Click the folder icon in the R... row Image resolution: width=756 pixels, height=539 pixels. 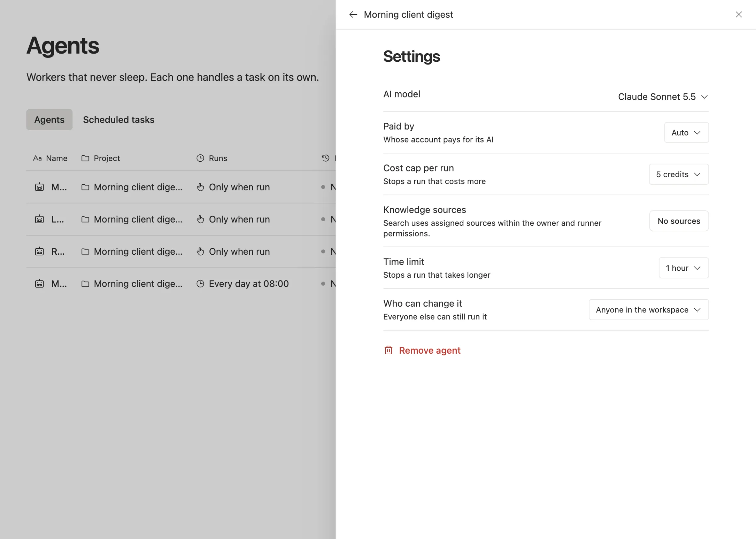tap(85, 252)
